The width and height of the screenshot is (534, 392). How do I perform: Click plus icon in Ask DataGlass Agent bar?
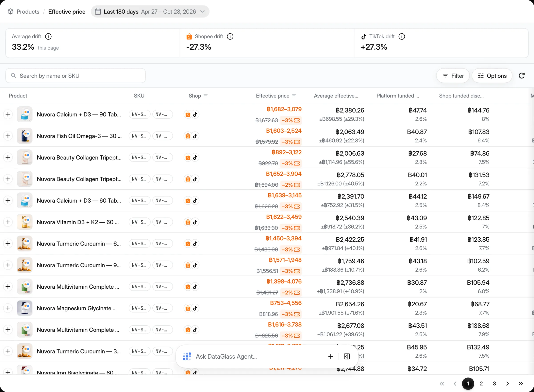click(x=331, y=356)
